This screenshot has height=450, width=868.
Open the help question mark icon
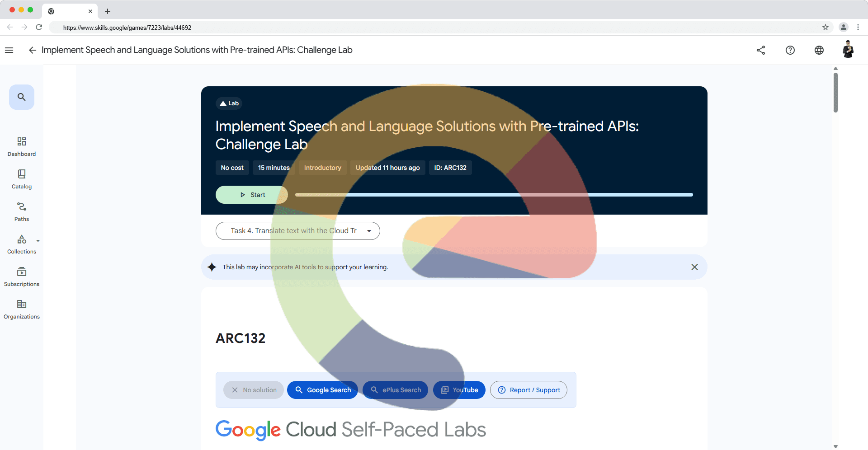790,50
